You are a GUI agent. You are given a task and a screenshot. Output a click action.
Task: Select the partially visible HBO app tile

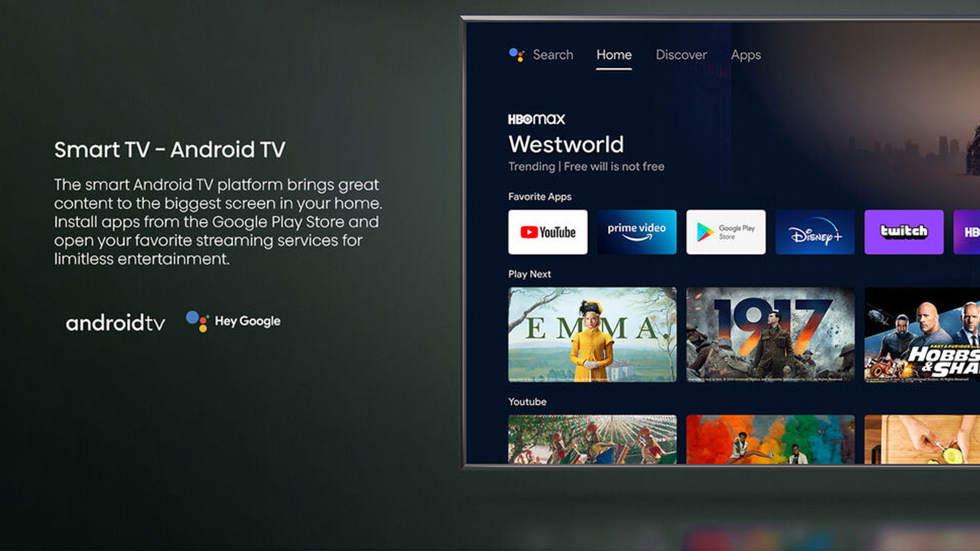(x=967, y=232)
